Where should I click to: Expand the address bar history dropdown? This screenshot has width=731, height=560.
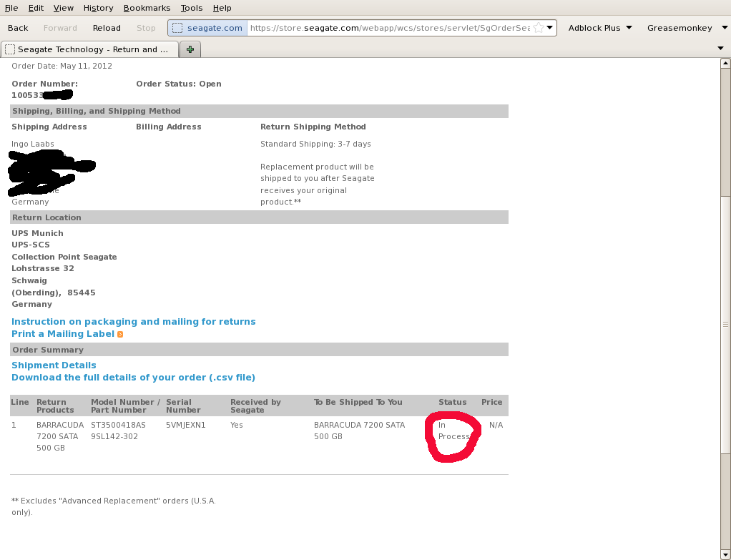tap(550, 28)
